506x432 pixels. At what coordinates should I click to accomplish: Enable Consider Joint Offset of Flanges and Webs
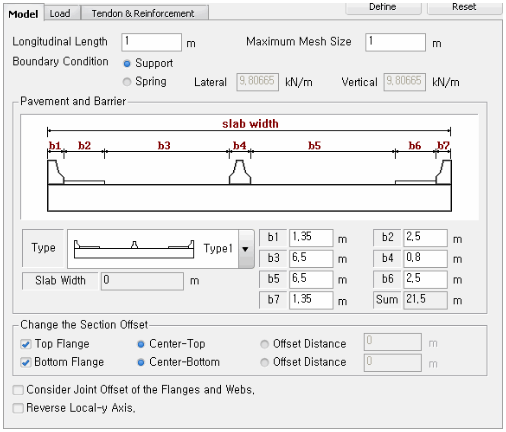[18, 390]
